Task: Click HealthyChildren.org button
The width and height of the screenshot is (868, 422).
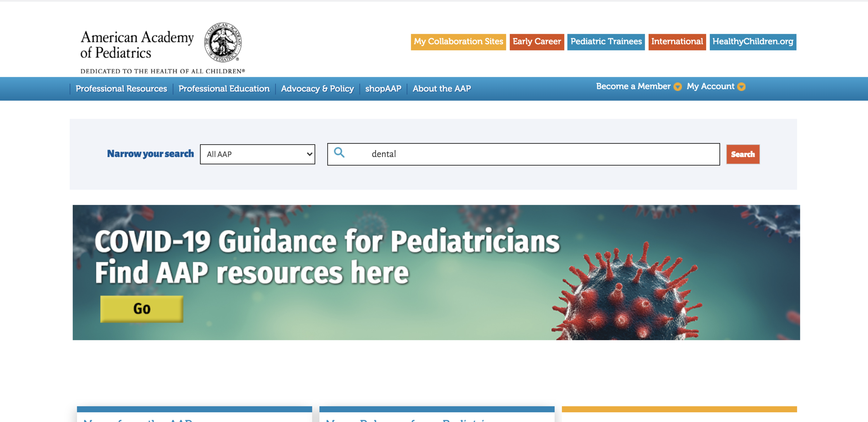Action: [x=753, y=42]
